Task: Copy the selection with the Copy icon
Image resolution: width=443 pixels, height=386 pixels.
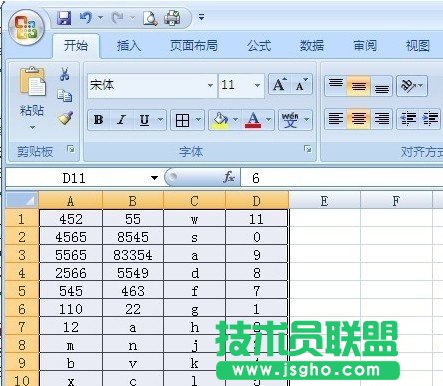Action: (65, 96)
